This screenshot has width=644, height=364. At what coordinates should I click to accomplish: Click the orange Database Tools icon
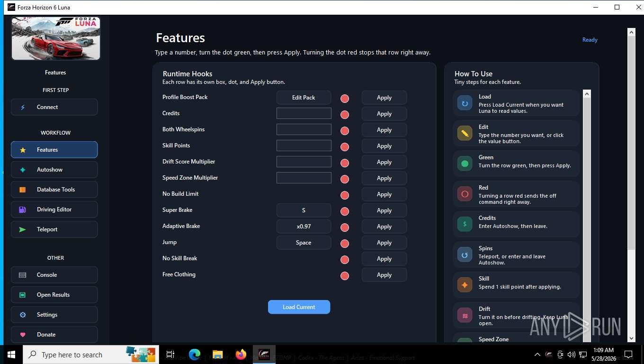click(x=23, y=190)
